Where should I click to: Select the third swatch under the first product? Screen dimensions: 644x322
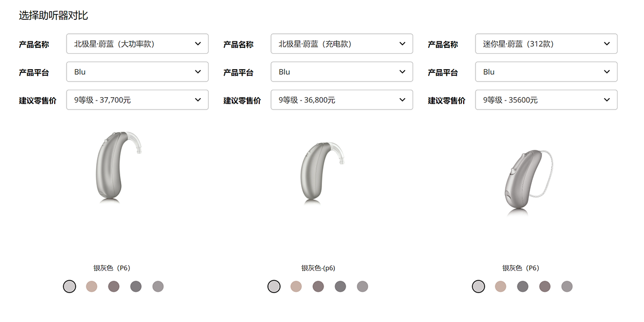114,287
